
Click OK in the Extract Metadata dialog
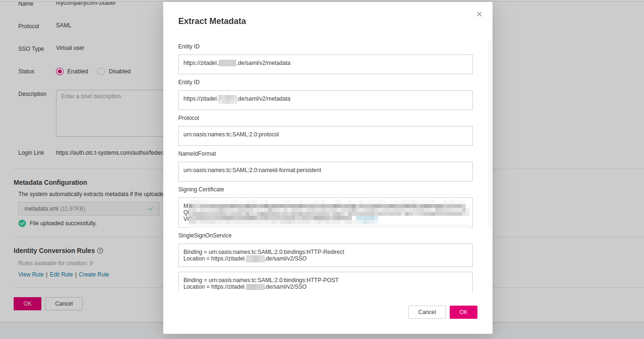coord(463,312)
